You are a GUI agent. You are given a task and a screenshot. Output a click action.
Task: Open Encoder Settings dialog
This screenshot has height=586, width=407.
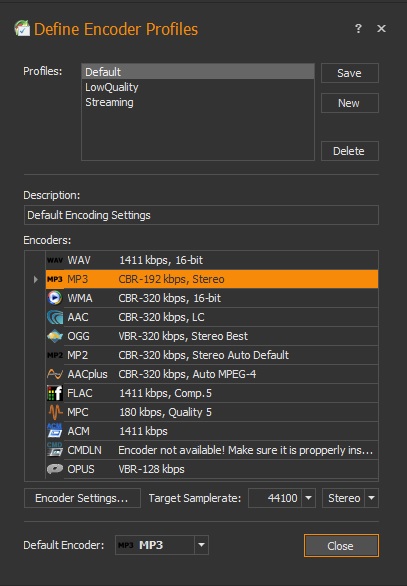(x=82, y=498)
